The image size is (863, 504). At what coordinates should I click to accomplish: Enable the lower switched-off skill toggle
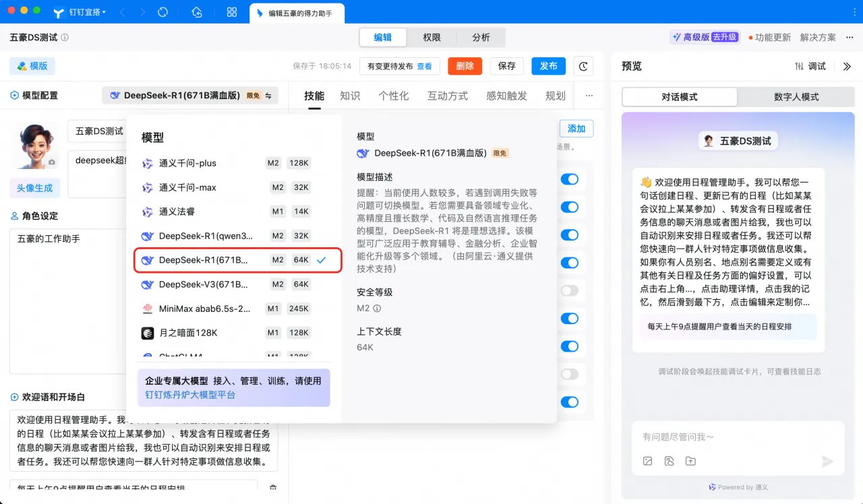point(570,374)
